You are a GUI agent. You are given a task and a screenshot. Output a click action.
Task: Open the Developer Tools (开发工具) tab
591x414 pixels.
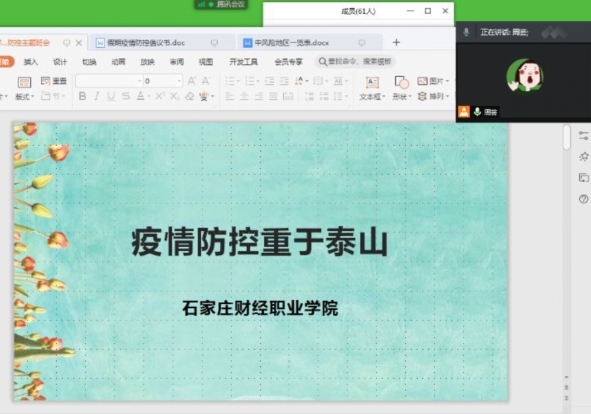[243, 62]
